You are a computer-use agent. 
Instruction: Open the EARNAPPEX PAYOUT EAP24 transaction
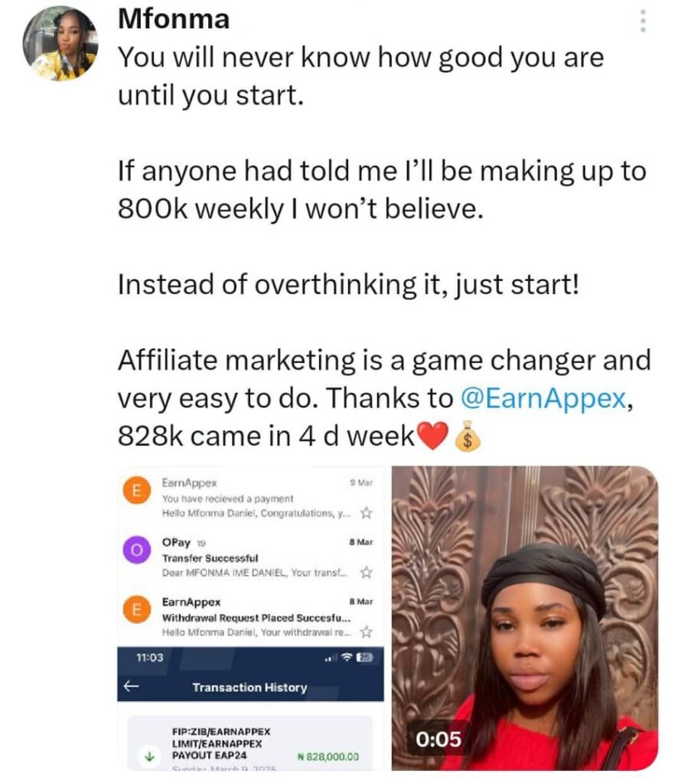point(249,743)
